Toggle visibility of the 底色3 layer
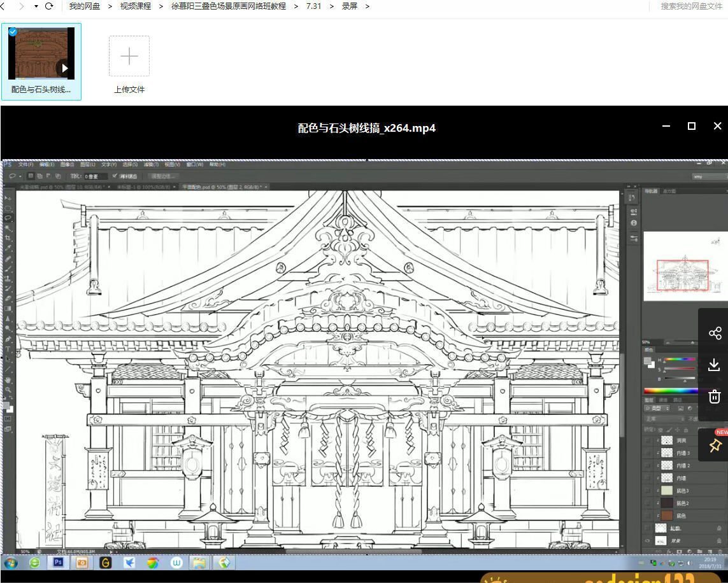 coord(646,490)
